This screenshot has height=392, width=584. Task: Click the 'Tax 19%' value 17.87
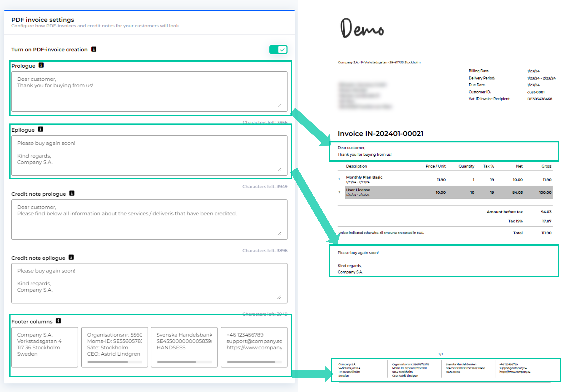point(547,221)
